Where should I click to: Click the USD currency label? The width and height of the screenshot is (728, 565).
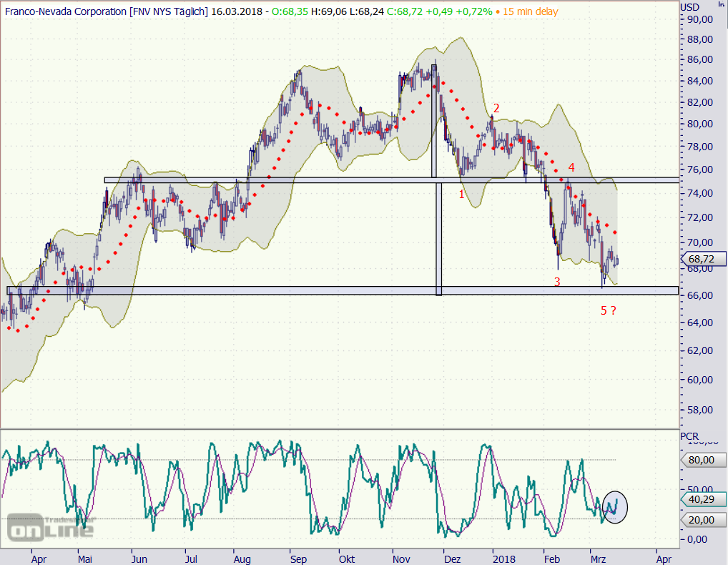(690, 7)
